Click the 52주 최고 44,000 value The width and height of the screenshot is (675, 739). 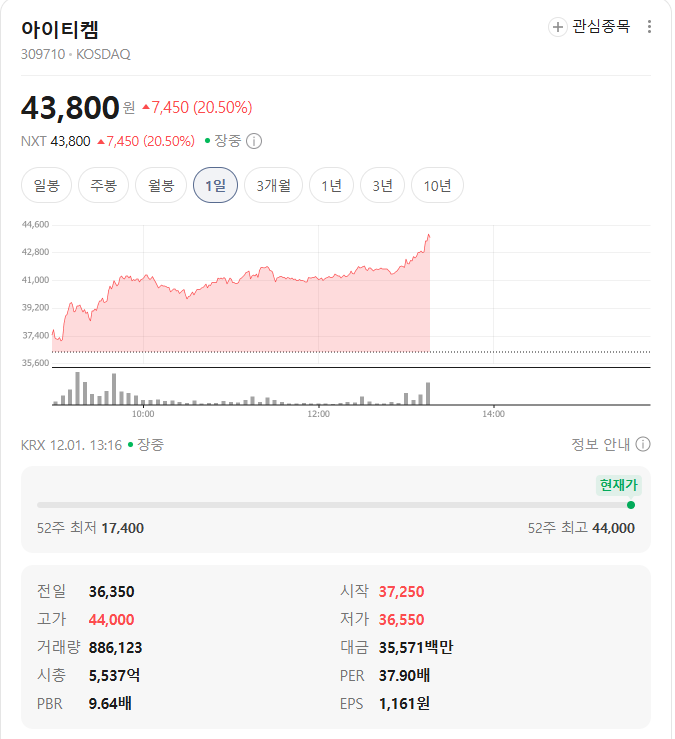613,528
